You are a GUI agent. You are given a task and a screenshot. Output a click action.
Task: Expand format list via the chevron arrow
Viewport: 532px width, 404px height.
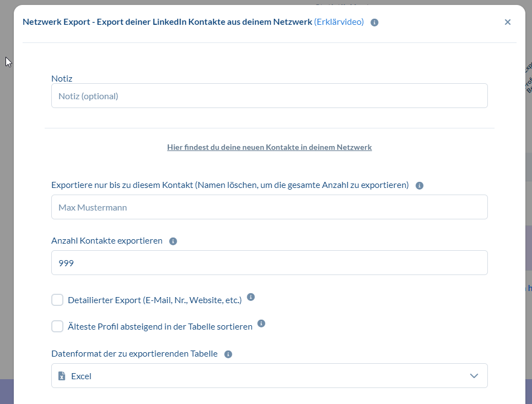pyautogui.click(x=474, y=376)
